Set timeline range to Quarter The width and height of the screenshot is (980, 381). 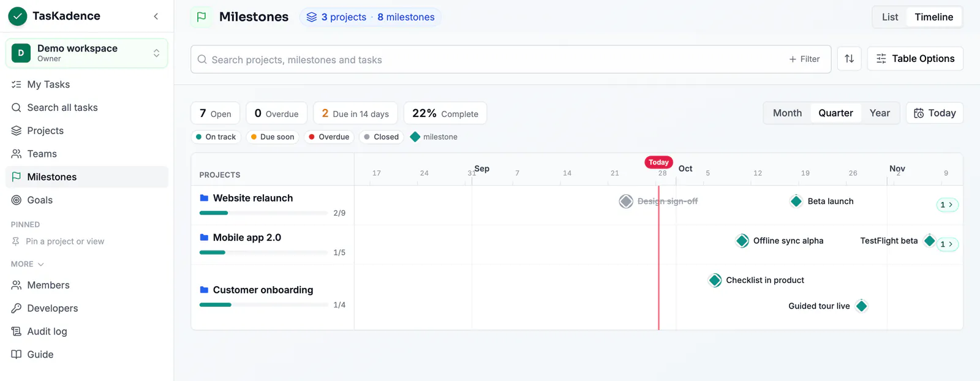[835, 113]
